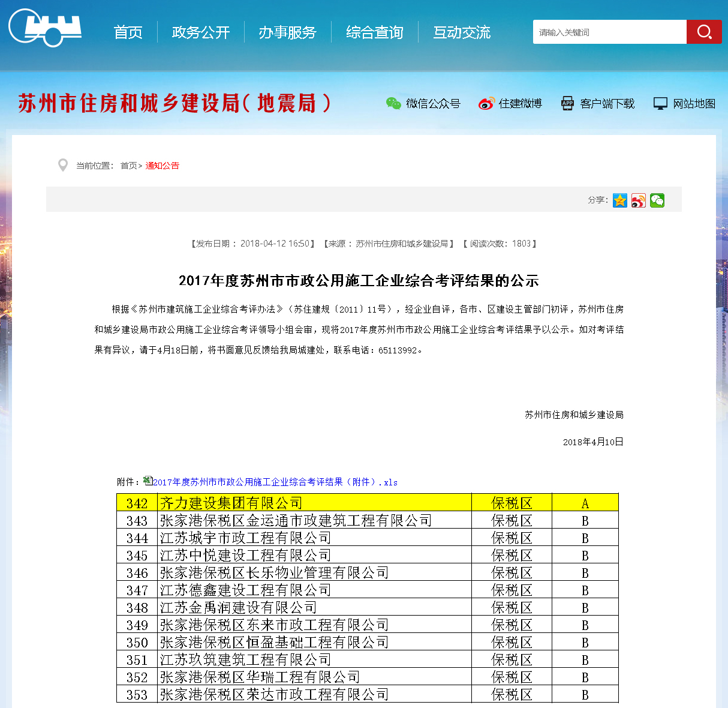Image resolution: width=728 pixels, height=708 pixels.
Task: Open the Weibo 住建微博 icon
Action: click(x=486, y=104)
